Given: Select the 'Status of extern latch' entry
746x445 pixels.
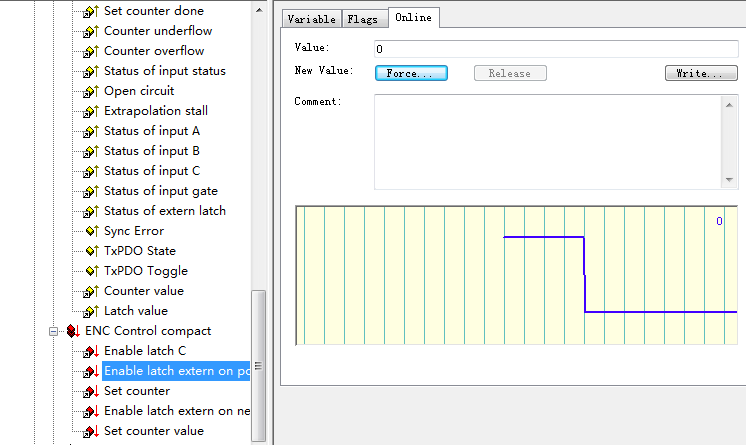Looking at the screenshot, I should [x=165, y=211].
